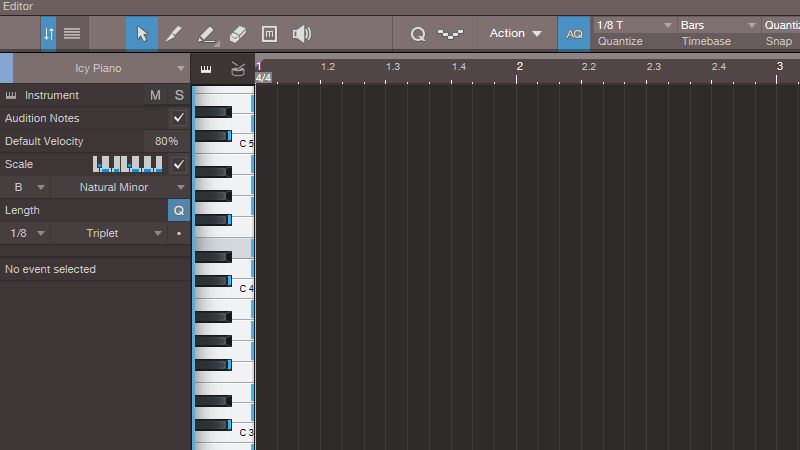Click the Default Velocity 80% value
This screenshot has height=450, width=800.
click(x=166, y=141)
